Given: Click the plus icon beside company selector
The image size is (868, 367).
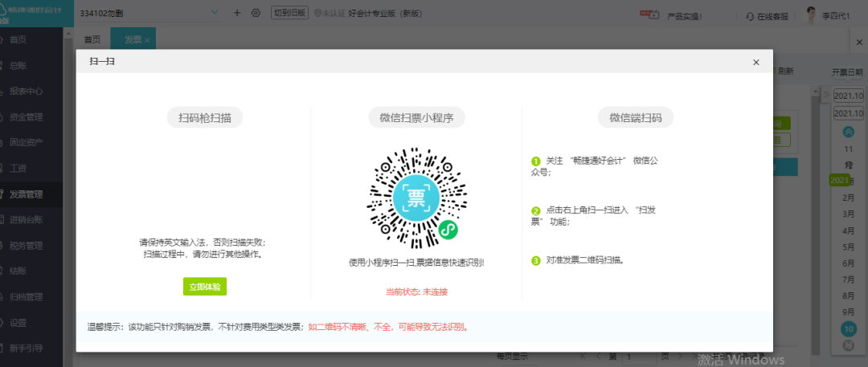Looking at the screenshot, I should (237, 13).
